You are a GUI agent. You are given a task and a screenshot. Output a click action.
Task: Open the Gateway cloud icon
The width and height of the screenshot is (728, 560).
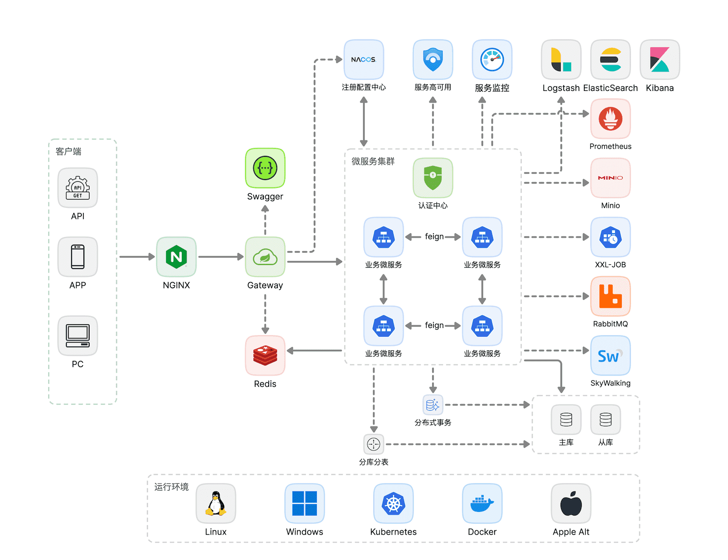click(x=265, y=257)
